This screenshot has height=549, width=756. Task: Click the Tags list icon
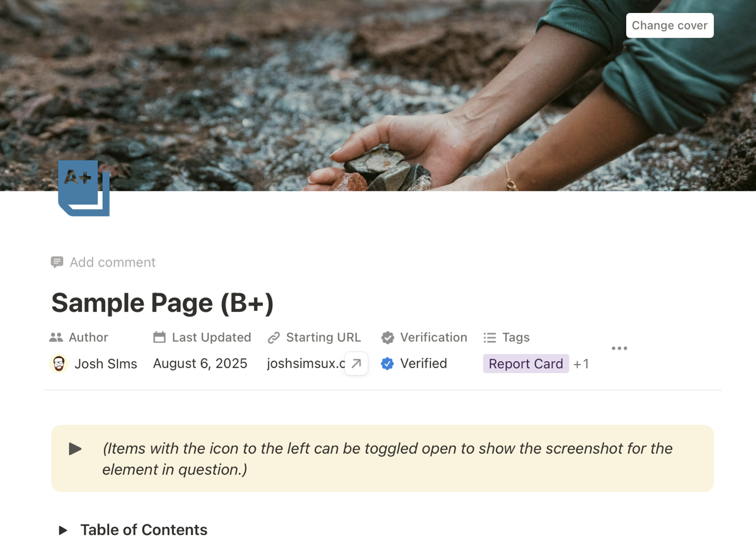490,337
